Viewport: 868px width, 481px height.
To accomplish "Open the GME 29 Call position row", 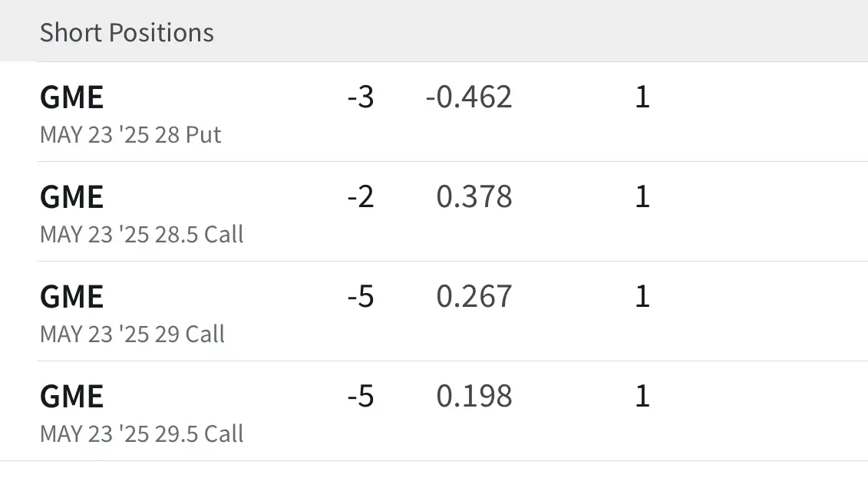I will (434, 311).
